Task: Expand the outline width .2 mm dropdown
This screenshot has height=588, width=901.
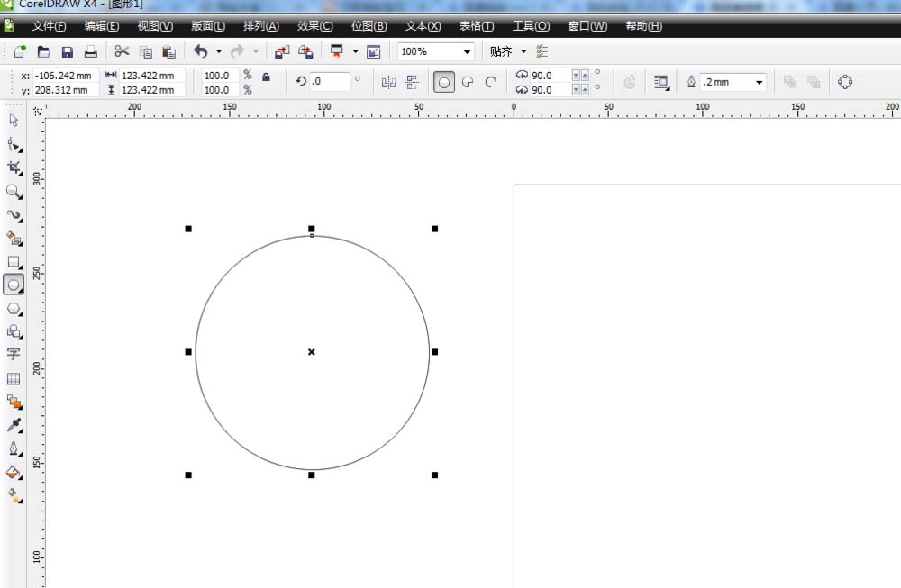Action: (760, 82)
